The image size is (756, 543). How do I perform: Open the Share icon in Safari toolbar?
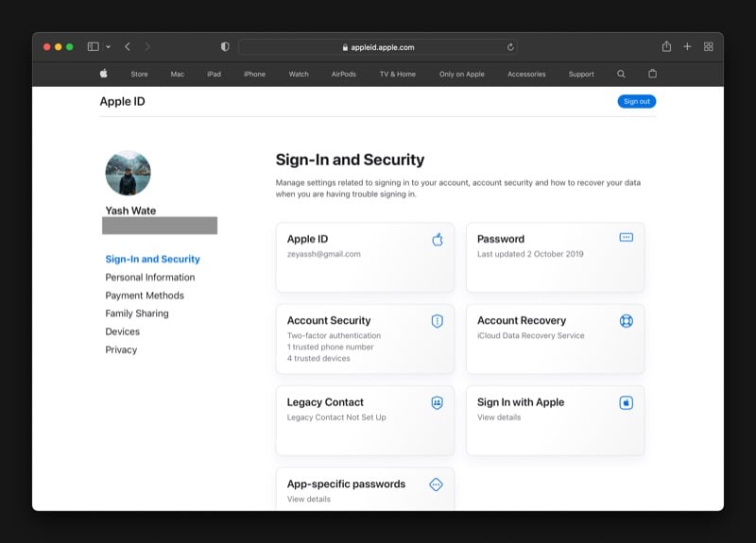click(x=666, y=46)
